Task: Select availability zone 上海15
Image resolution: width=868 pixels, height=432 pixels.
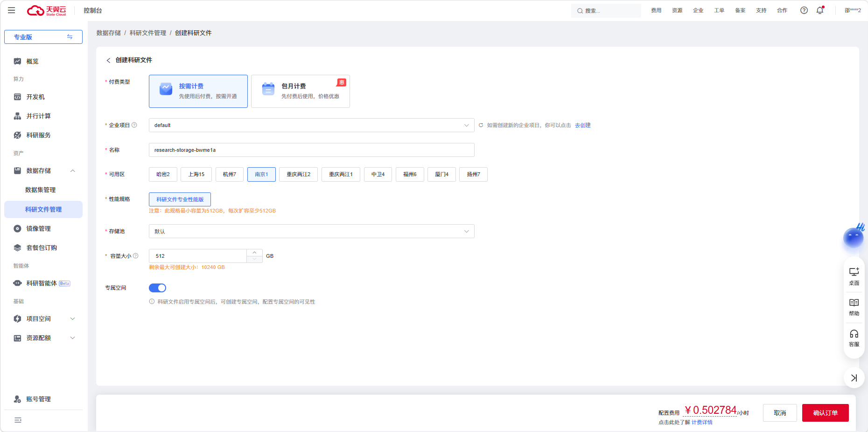Action: pos(196,174)
